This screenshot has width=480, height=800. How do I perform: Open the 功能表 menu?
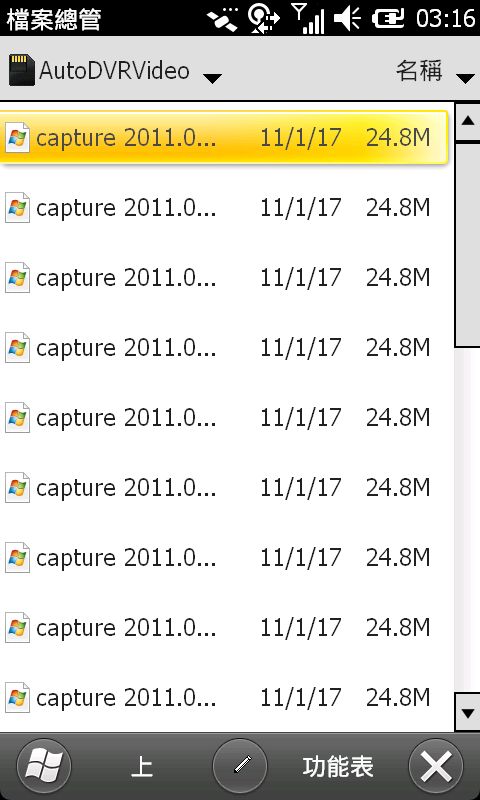tap(338, 767)
